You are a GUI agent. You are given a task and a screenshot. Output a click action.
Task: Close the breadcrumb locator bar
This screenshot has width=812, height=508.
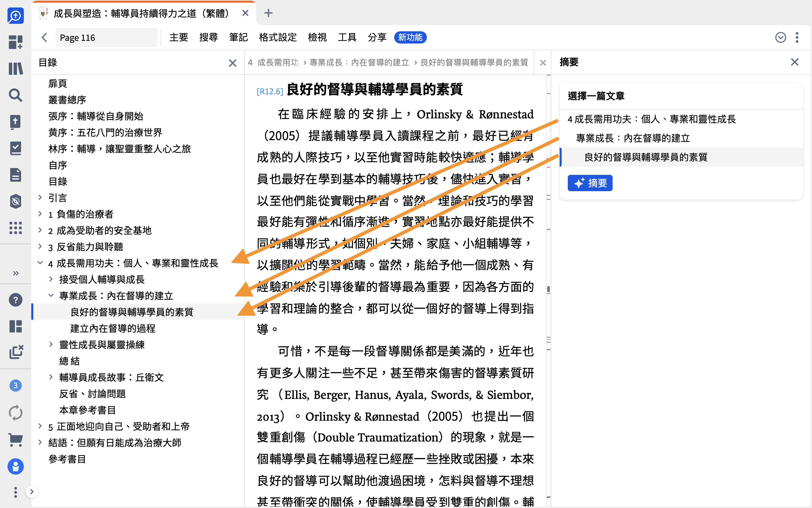click(543, 63)
